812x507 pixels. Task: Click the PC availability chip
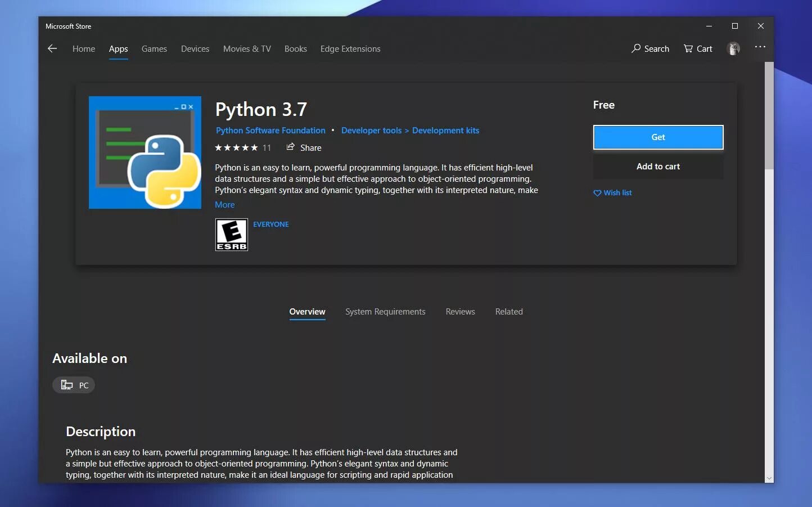click(74, 385)
